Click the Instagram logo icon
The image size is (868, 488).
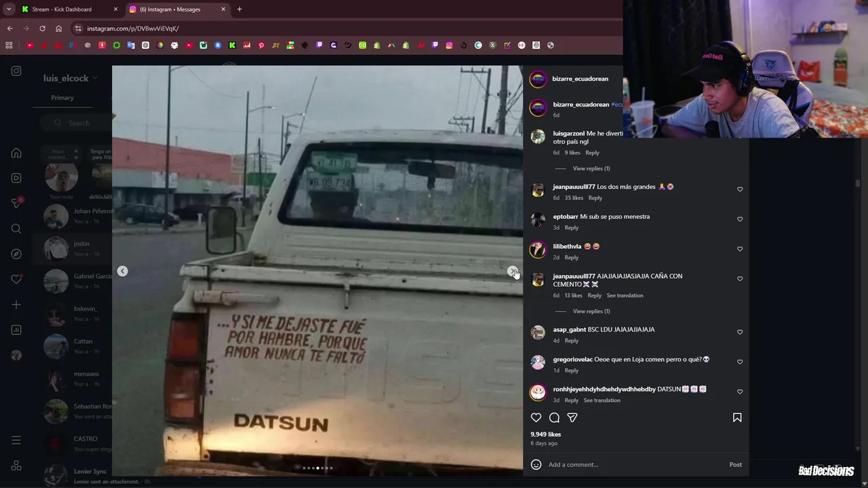(16, 71)
